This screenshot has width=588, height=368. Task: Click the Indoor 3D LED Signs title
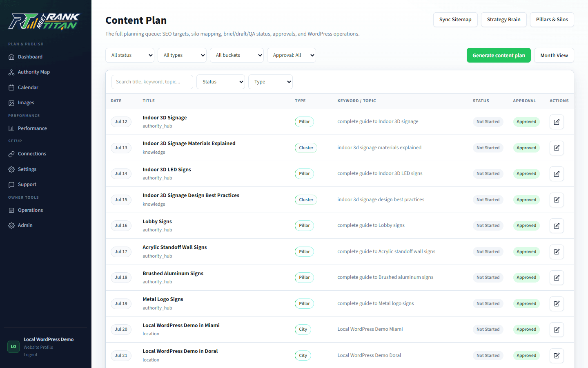point(167,170)
